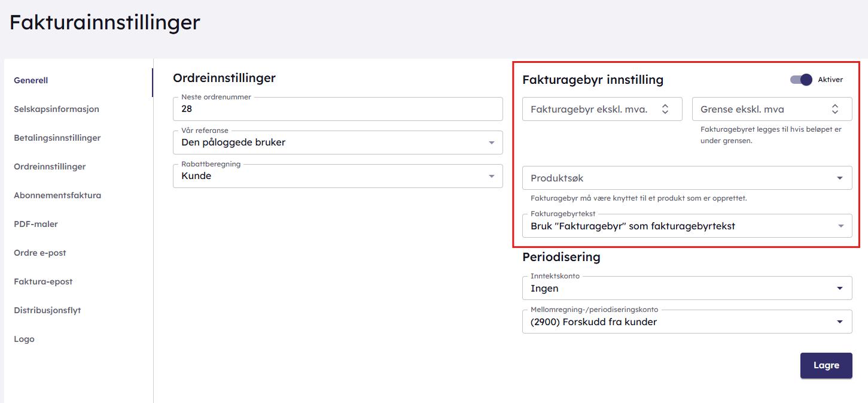Viewport: 868px width, 403px height.
Task: Select the Generell menu item
Action: point(31,80)
